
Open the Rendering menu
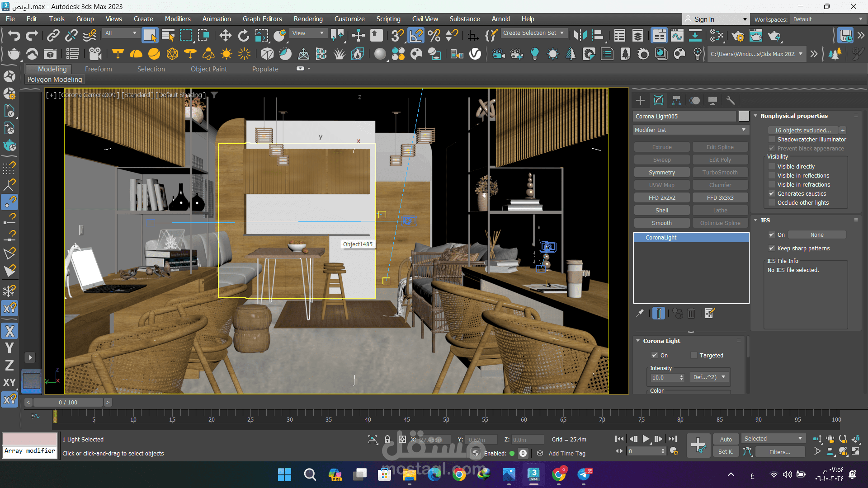308,19
